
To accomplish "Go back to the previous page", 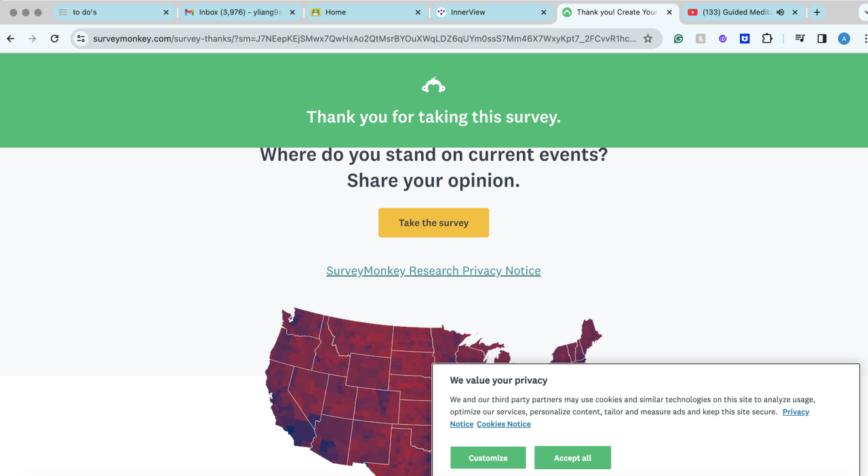I will point(11,39).
